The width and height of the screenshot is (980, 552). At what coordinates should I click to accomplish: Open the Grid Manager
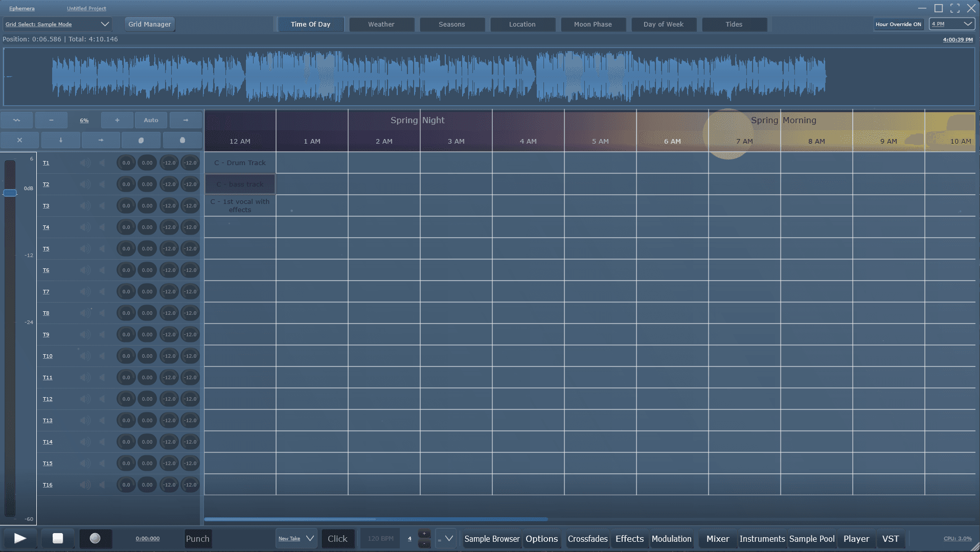pos(149,24)
